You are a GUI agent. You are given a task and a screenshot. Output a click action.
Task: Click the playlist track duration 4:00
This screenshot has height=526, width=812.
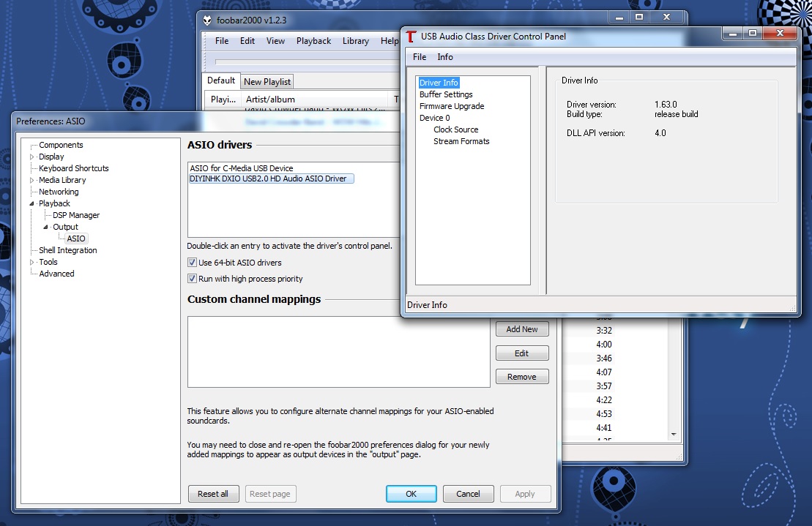click(604, 345)
